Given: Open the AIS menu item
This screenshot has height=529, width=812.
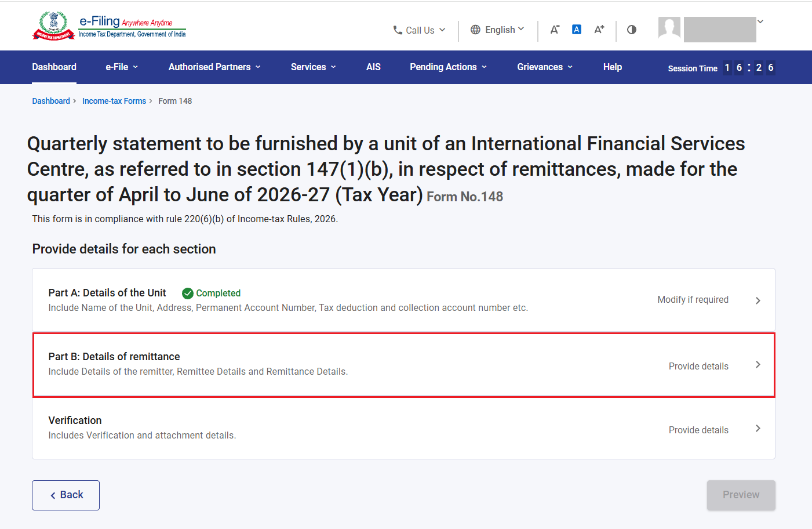Looking at the screenshot, I should [373, 67].
